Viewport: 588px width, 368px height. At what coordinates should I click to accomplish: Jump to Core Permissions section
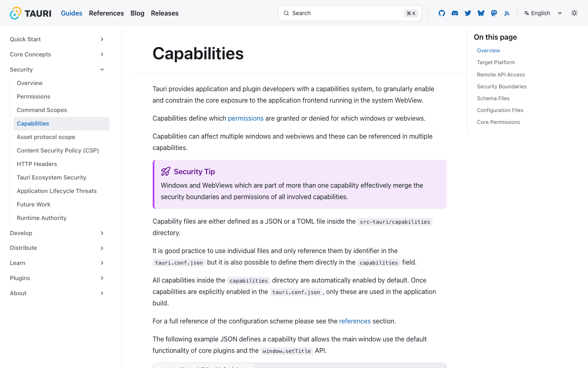tap(498, 122)
